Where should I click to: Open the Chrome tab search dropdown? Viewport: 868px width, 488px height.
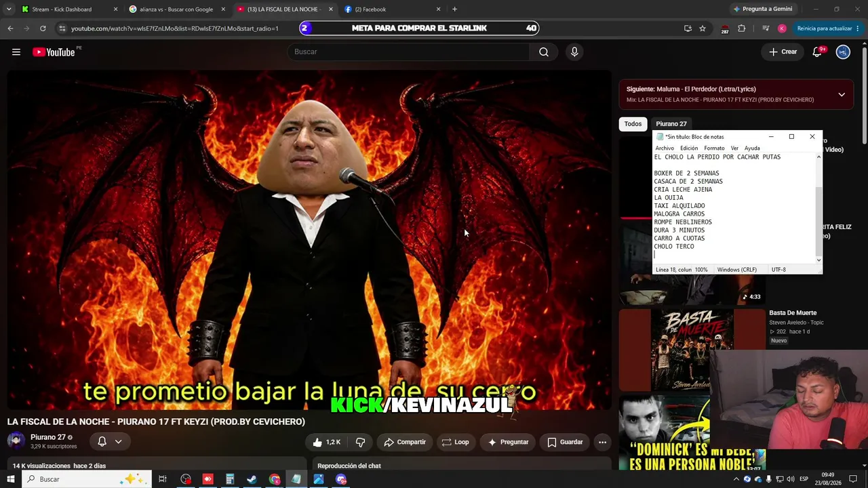point(9,9)
